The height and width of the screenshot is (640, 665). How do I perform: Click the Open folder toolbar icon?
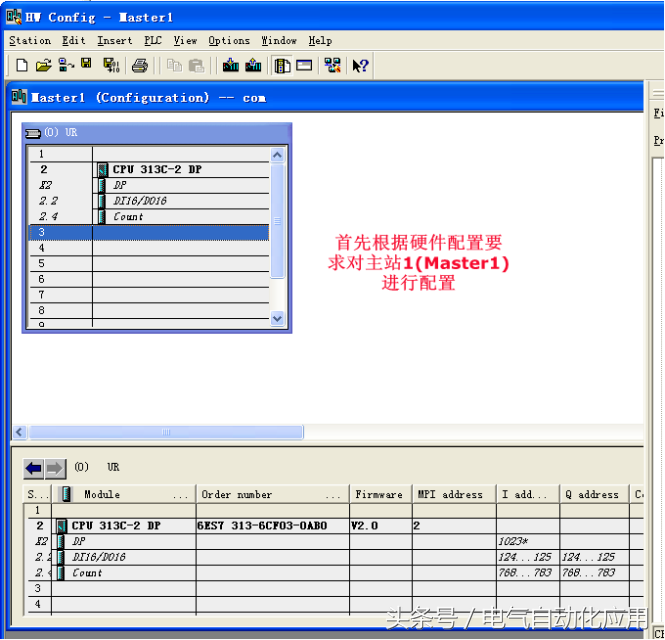point(43,66)
